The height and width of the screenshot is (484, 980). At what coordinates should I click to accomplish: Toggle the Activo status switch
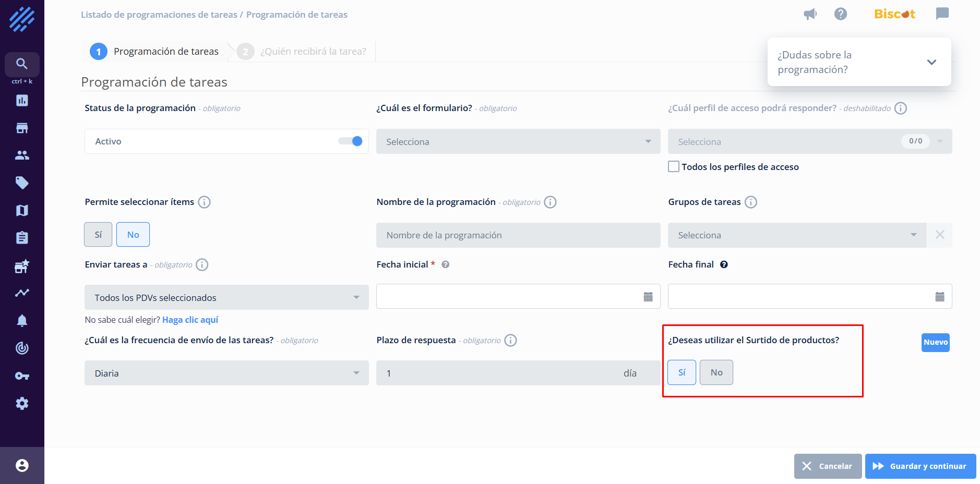click(x=351, y=141)
